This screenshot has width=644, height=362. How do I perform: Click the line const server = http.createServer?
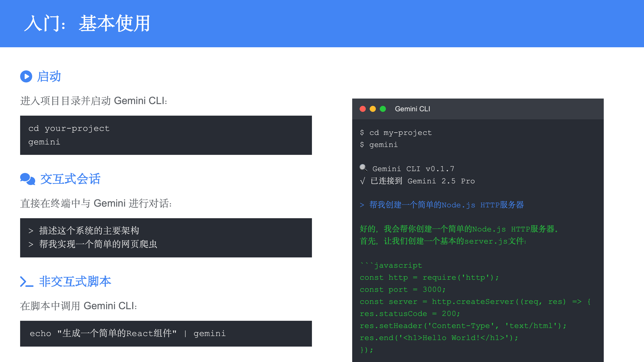475,301
